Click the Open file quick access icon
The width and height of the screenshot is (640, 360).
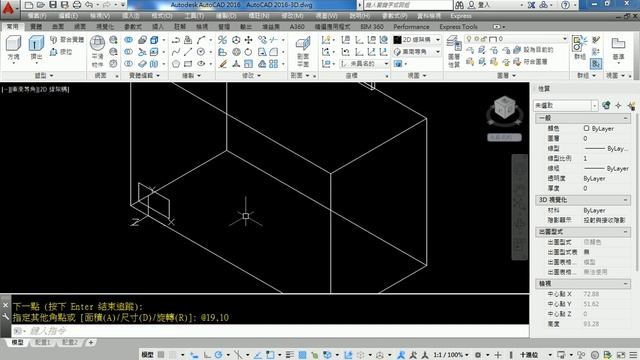(x=41, y=5)
